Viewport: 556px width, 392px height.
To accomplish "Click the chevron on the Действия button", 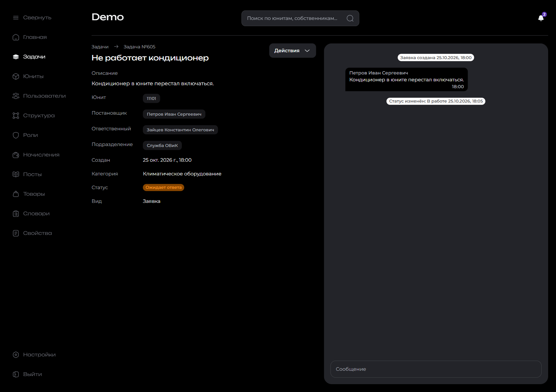I will click(x=307, y=51).
